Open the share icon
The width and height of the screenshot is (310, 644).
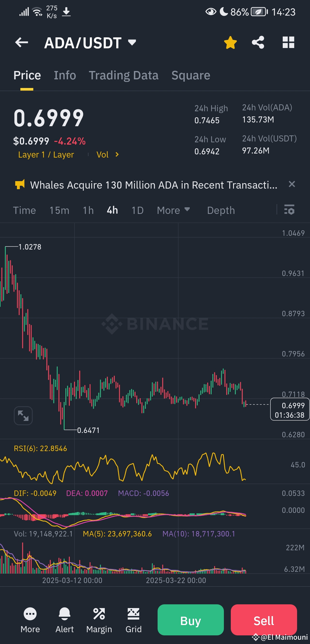click(258, 43)
